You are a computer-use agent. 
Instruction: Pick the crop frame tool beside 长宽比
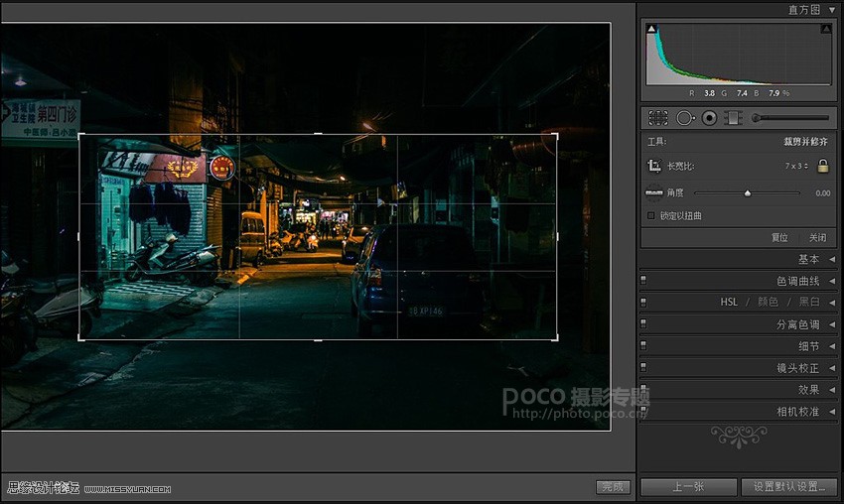pyautogui.click(x=654, y=166)
